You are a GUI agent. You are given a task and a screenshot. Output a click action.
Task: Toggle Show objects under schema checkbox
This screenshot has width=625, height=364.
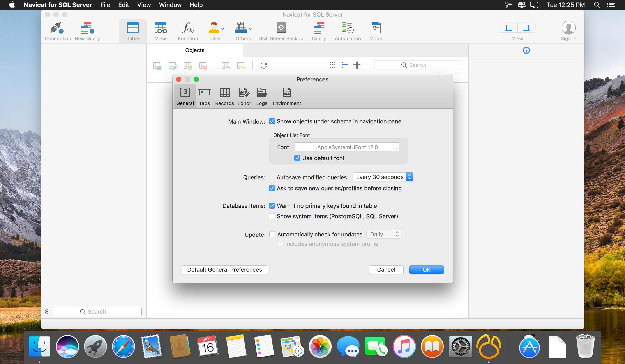coord(272,121)
